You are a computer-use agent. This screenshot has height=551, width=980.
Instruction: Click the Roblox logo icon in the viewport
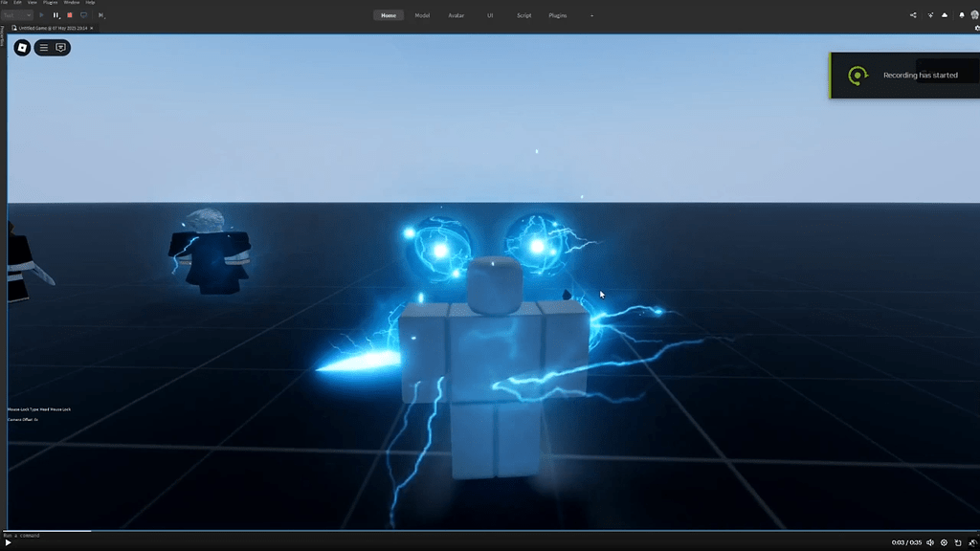22,47
